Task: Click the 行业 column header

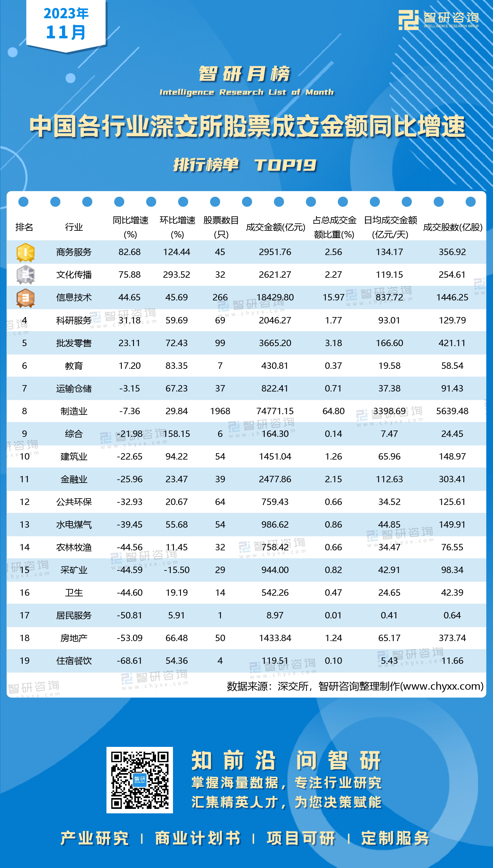Action: pyautogui.click(x=74, y=227)
